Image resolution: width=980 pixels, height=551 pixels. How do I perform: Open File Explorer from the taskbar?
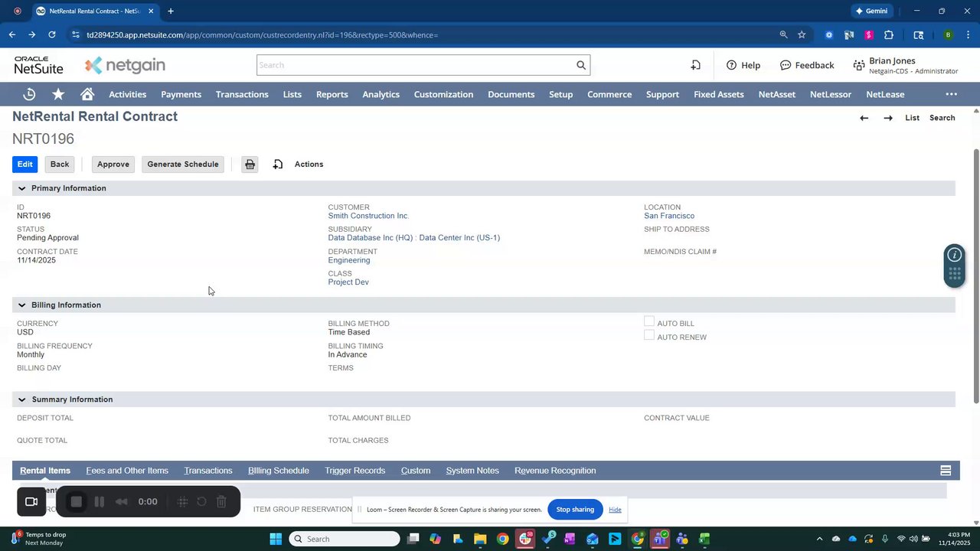[x=480, y=539]
